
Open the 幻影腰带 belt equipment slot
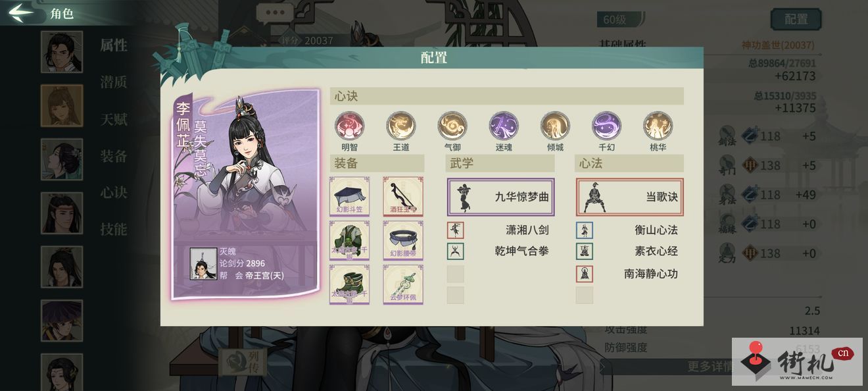403,240
